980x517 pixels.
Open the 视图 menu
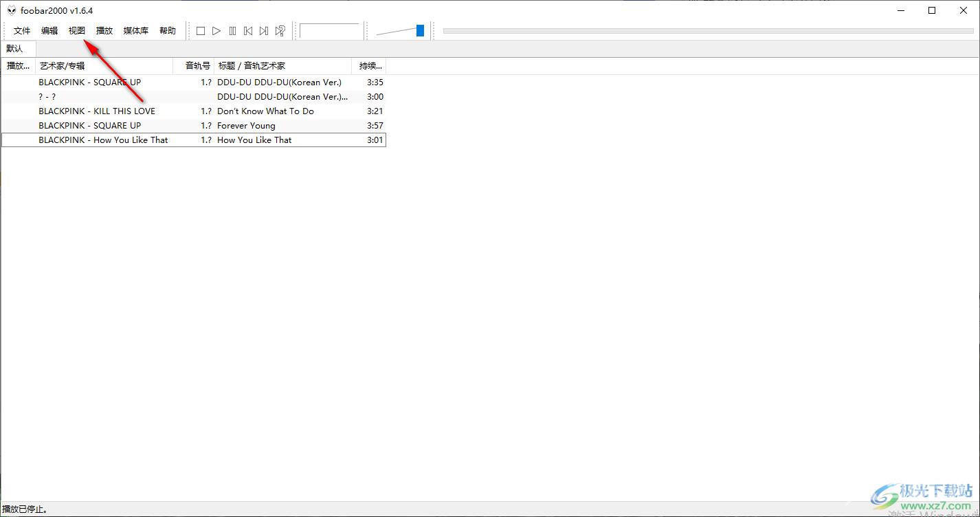click(x=77, y=31)
